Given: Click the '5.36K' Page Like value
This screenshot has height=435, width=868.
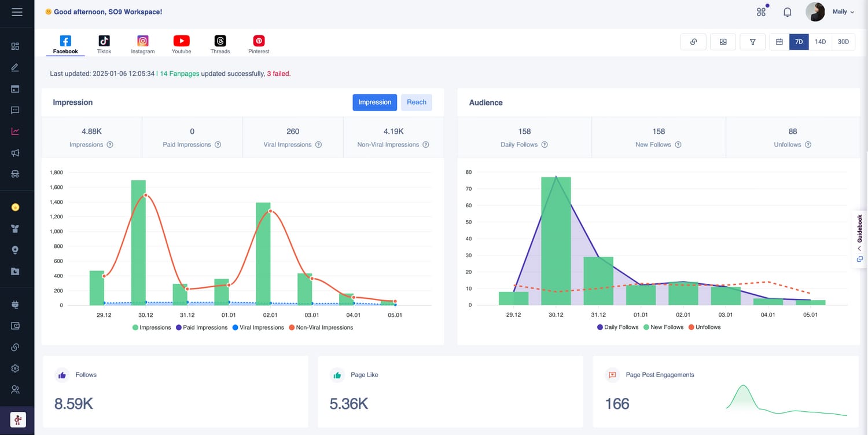Looking at the screenshot, I should [349, 404].
